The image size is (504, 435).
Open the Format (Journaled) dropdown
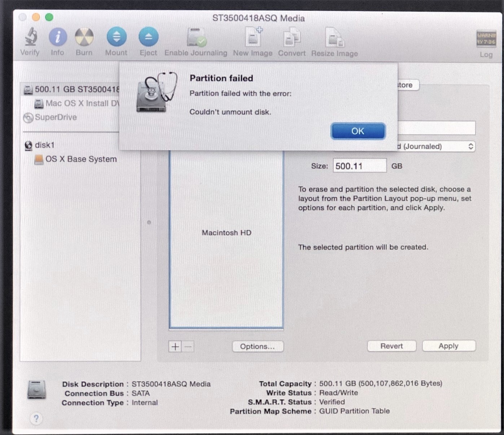point(436,146)
